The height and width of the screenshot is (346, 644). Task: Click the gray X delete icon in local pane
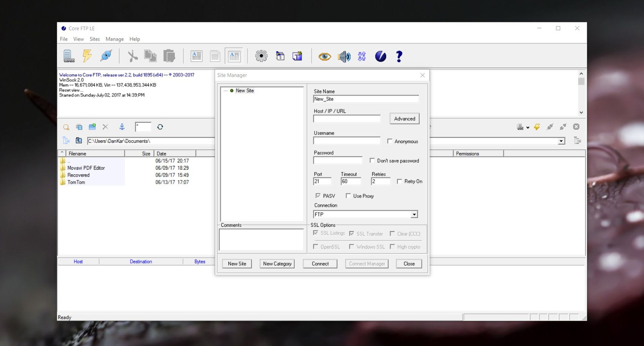point(105,127)
